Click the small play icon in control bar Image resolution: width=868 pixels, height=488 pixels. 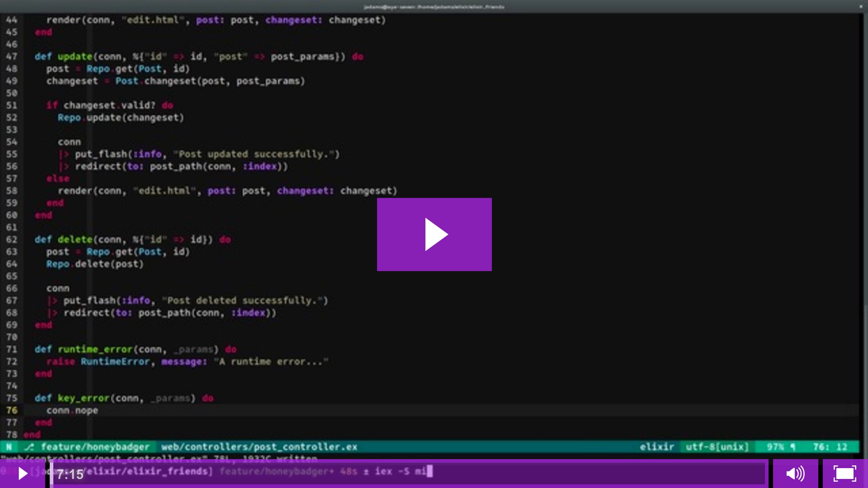pos(23,474)
